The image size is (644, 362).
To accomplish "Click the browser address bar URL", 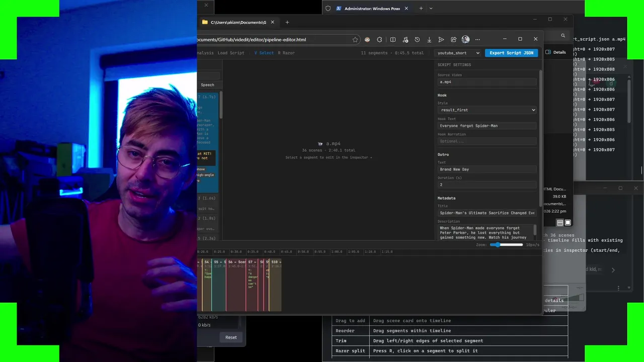I will pos(251,40).
